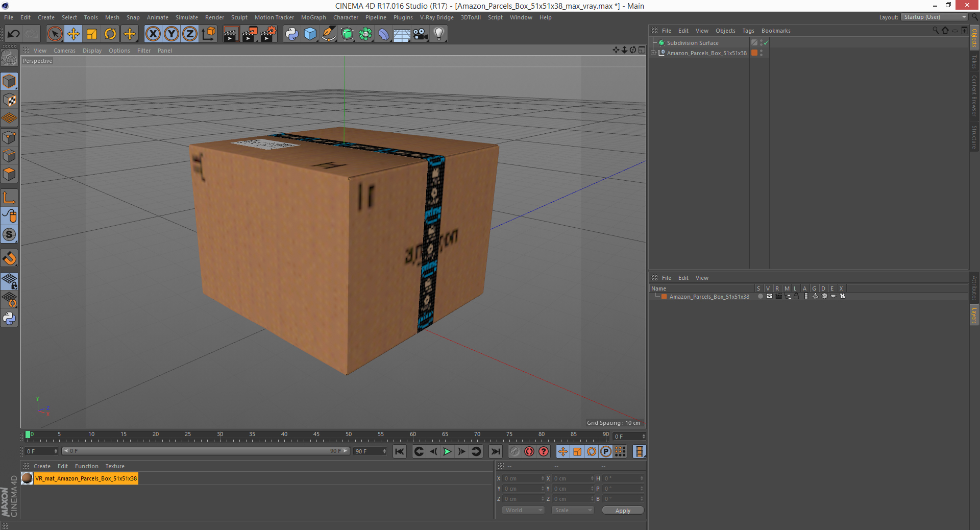Viewport: 980px width, 530px height.
Task: Click the X position input field
Action: pyautogui.click(x=524, y=478)
